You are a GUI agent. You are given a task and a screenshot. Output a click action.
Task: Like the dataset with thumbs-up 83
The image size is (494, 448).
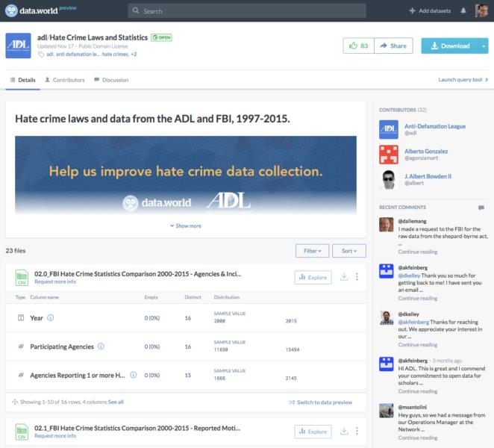point(358,46)
